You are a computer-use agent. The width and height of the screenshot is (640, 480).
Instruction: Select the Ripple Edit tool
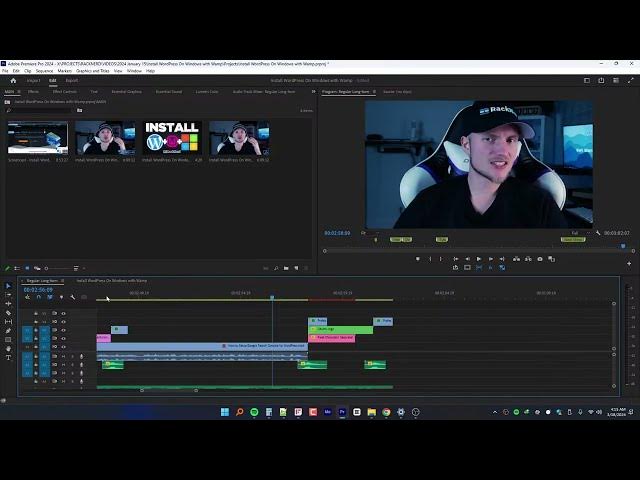tap(9, 304)
